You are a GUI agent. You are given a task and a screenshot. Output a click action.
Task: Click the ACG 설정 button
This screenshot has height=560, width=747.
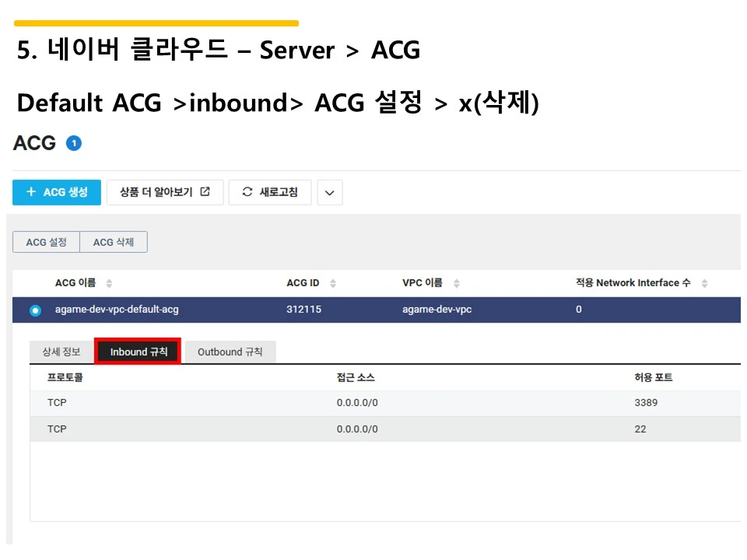click(46, 242)
